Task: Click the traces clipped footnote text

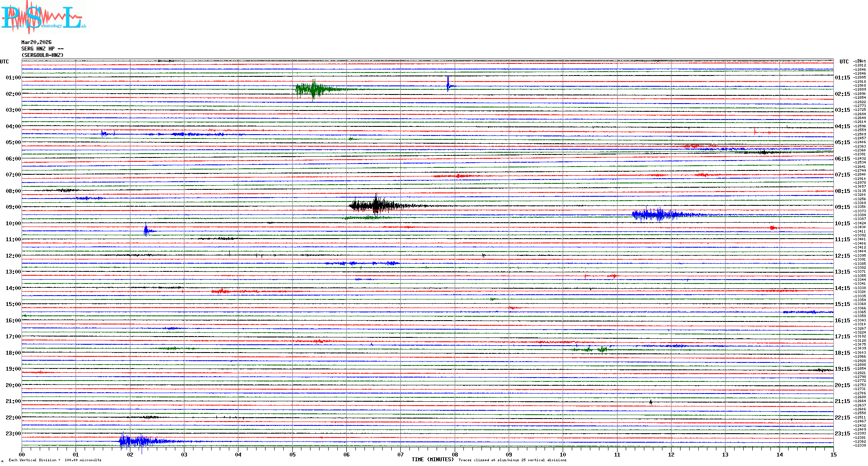Action: pos(512,460)
